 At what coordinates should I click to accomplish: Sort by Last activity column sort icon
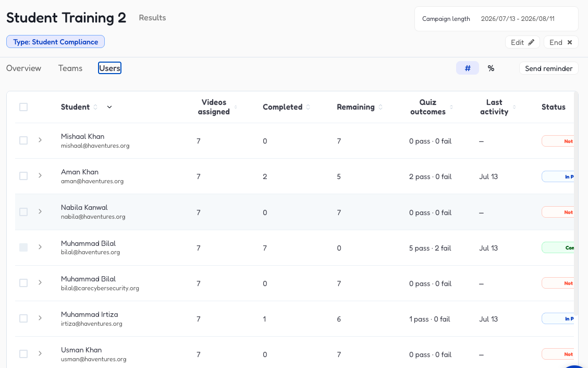[514, 107]
